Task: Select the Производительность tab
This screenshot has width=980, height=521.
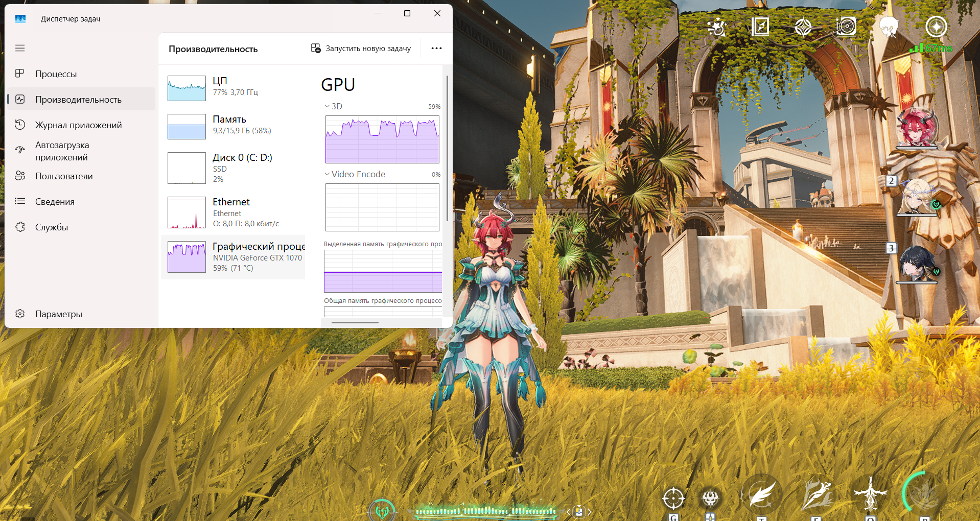Action: (x=80, y=100)
